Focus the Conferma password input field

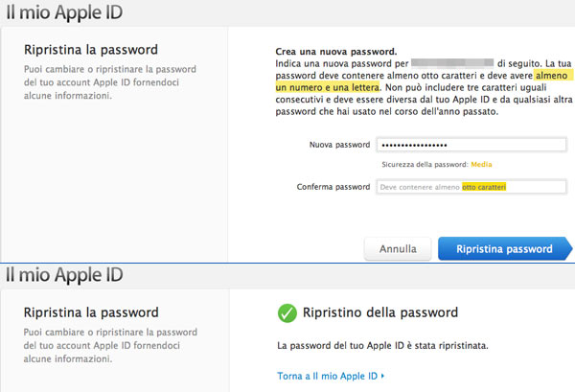tap(471, 187)
